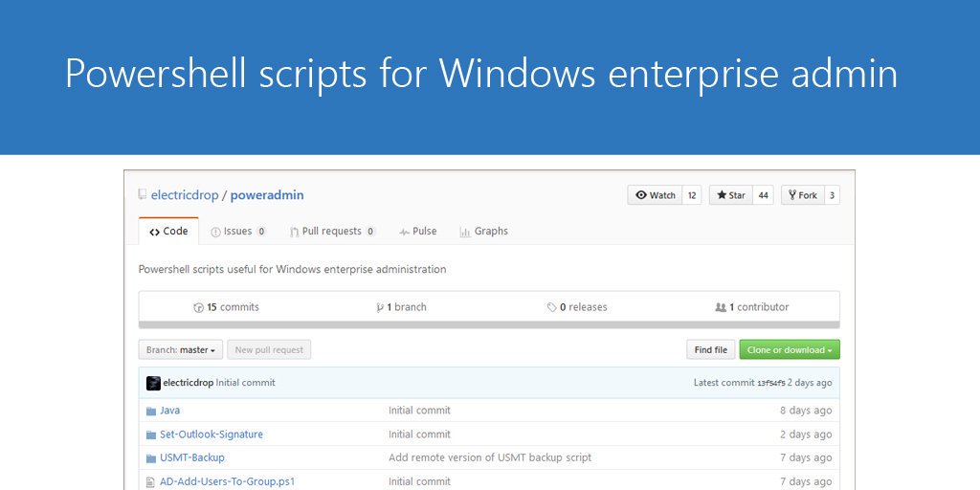
Task: Open the Java folder
Action: coord(170,411)
